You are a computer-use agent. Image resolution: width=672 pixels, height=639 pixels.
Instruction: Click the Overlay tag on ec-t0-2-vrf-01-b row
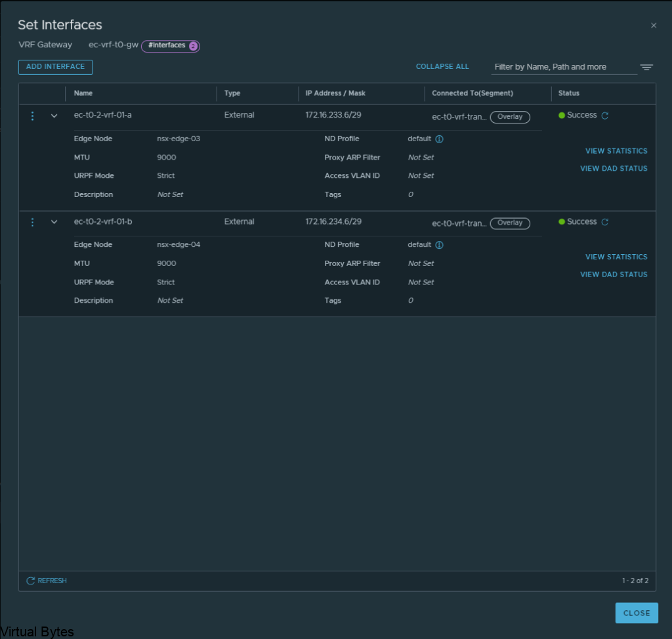click(x=510, y=223)
